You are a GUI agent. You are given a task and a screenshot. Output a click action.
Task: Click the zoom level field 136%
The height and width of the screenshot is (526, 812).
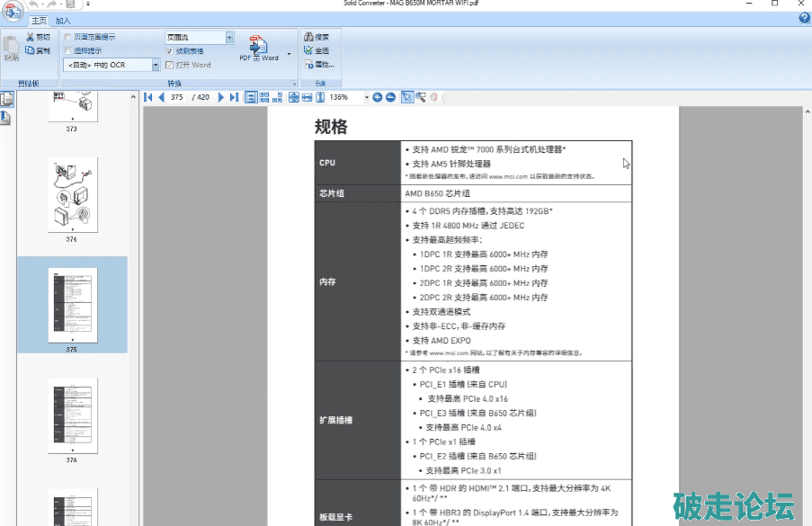(x=344, y=97)
